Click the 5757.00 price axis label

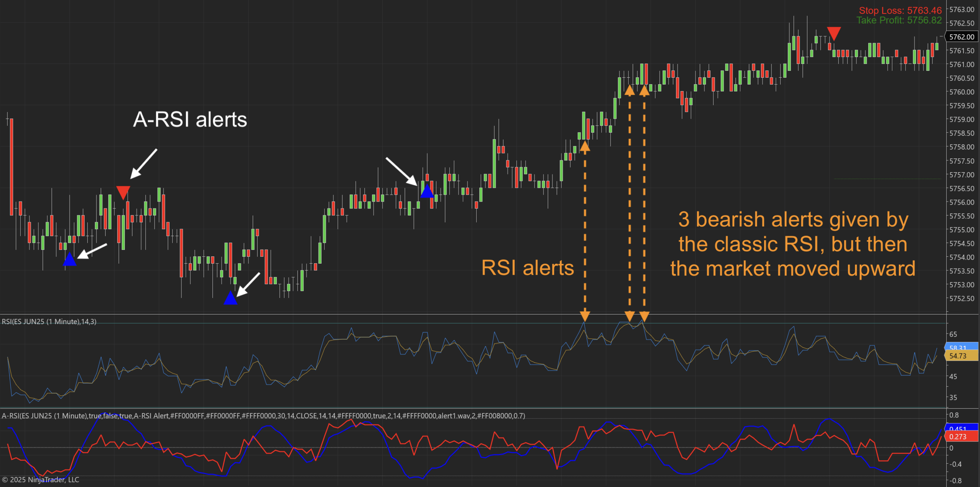point(962,175)
